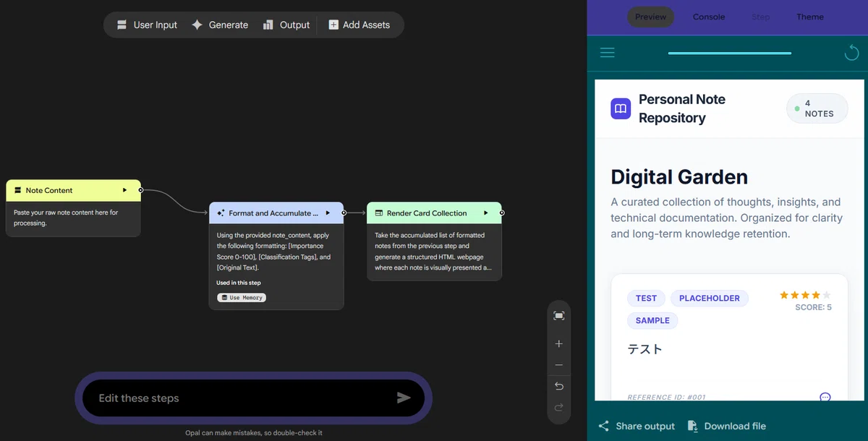Select the PLACEHOLDER tag

click(710, 298)
